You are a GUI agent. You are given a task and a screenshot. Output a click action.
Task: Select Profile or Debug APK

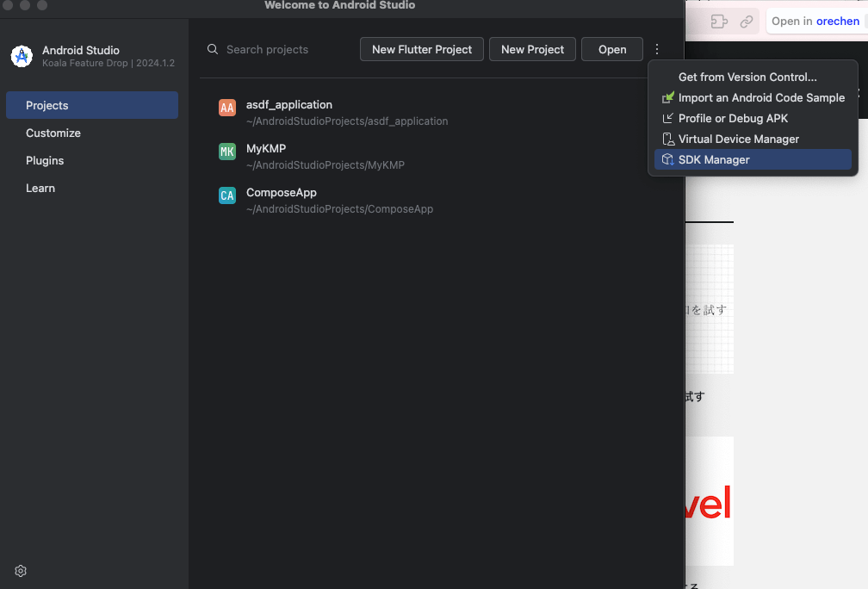tap(753, 118)
